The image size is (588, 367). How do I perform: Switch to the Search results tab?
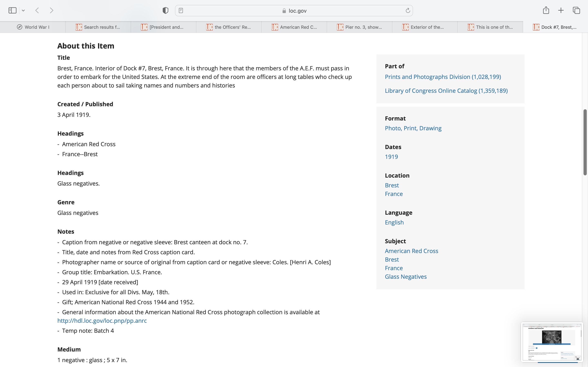(x=98, y=27)
